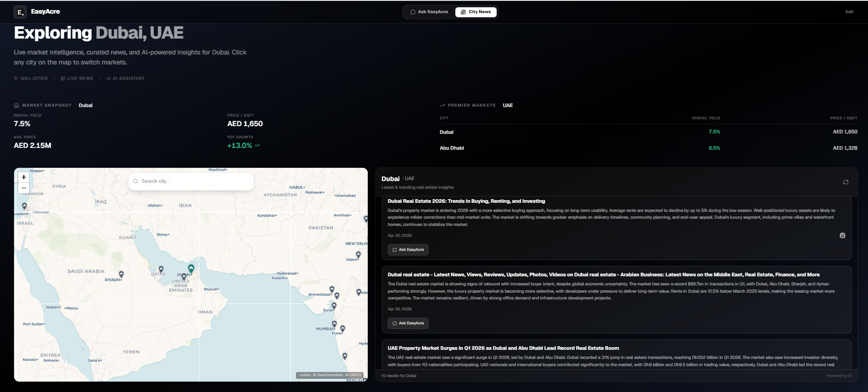The height and width of the screenshot is (392, 868).
Task: Open 'UAE Property Market Surges in Q1 2026' article
Action: (x=503, y=348)
